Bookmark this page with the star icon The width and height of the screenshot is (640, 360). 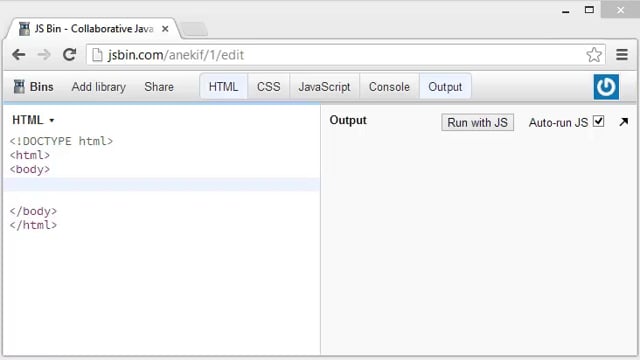point(594,55)
